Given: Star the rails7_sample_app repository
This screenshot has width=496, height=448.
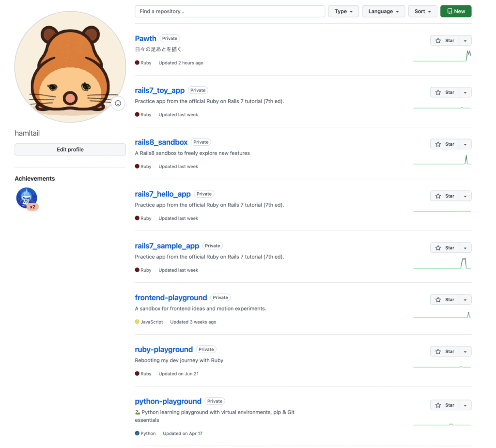Looking at the screenshot, I should [x=445, y=247].
